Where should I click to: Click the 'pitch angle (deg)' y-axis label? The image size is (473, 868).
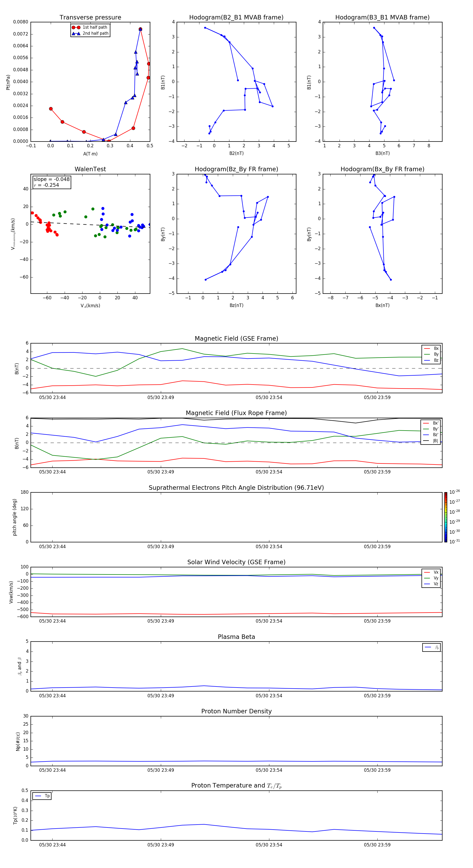[x=14, y=517]
